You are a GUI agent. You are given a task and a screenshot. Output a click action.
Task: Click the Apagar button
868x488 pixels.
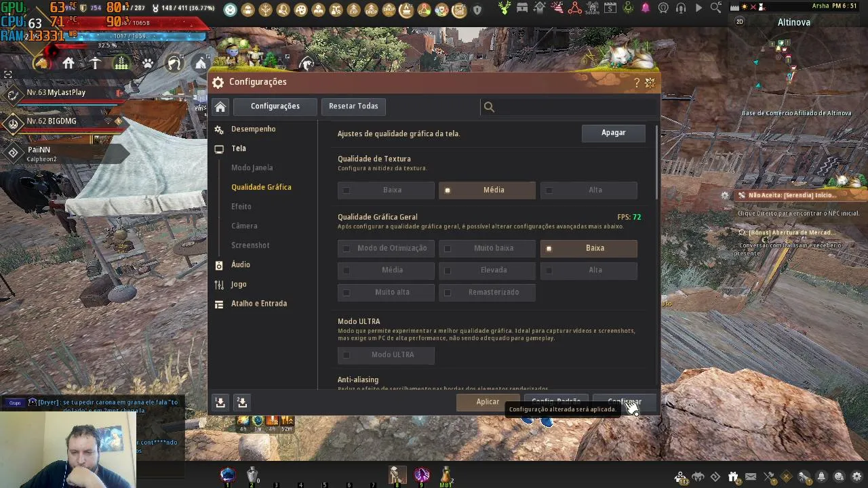tap(614, 133)
